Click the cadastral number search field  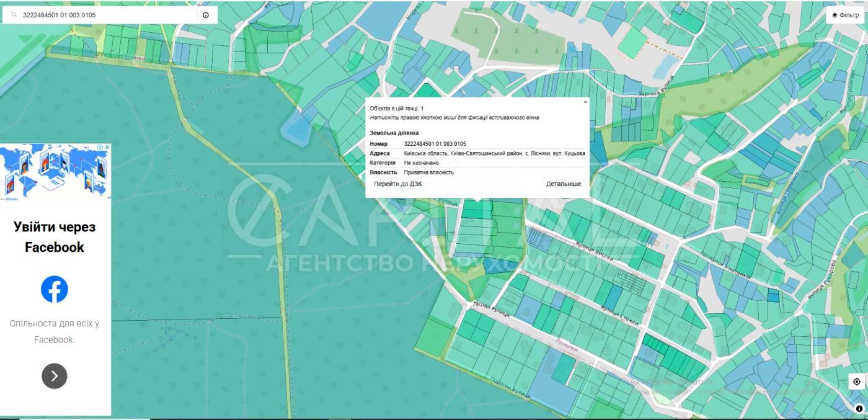pos(105,15)
